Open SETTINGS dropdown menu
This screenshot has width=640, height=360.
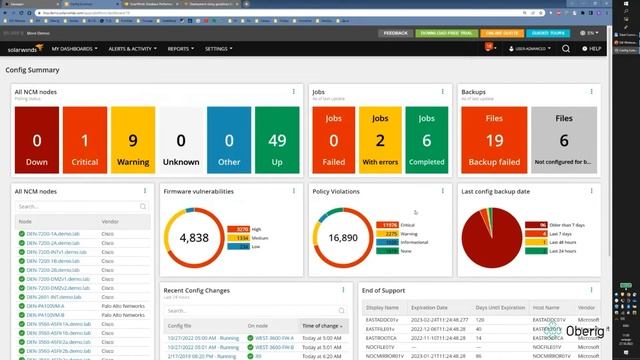(218, 49)
